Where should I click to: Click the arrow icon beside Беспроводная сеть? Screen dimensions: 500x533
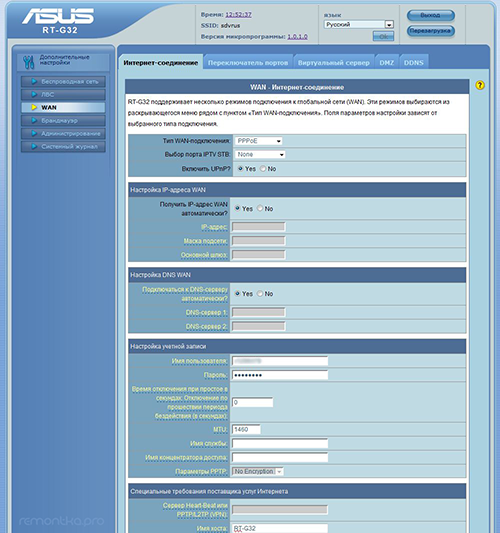tap(34, 82)
